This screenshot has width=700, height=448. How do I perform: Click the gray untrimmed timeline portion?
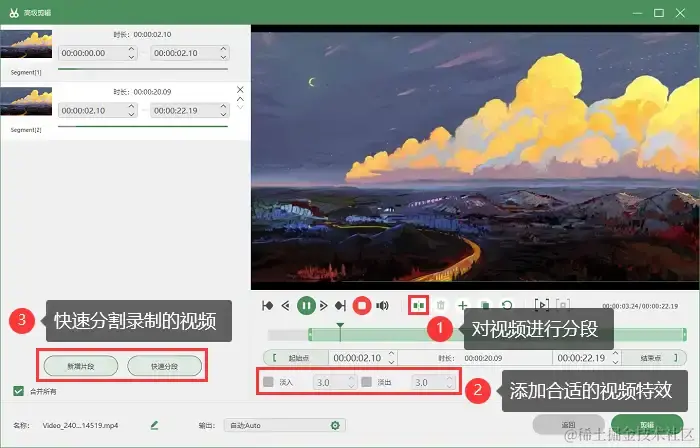point(288,334)
